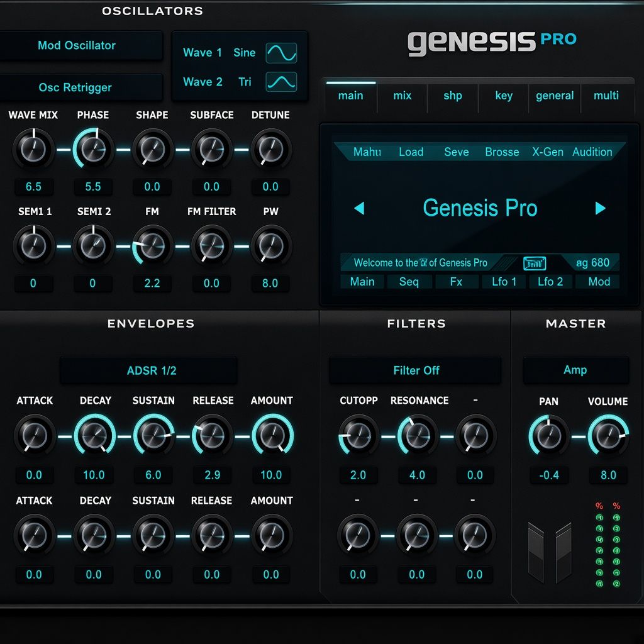Click the first-row envelope SUSTAIN knob
Screen dimensions: 644x644
click(x=153, y=435)
